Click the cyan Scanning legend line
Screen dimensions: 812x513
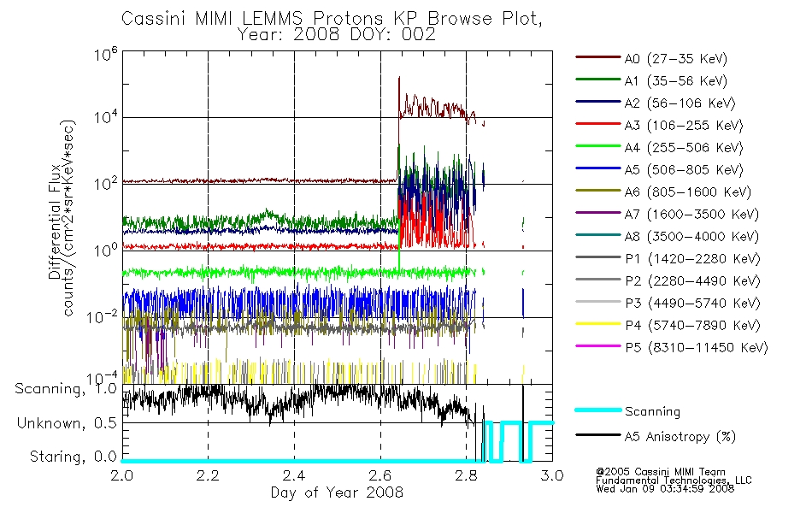click(x=597, y=410)
